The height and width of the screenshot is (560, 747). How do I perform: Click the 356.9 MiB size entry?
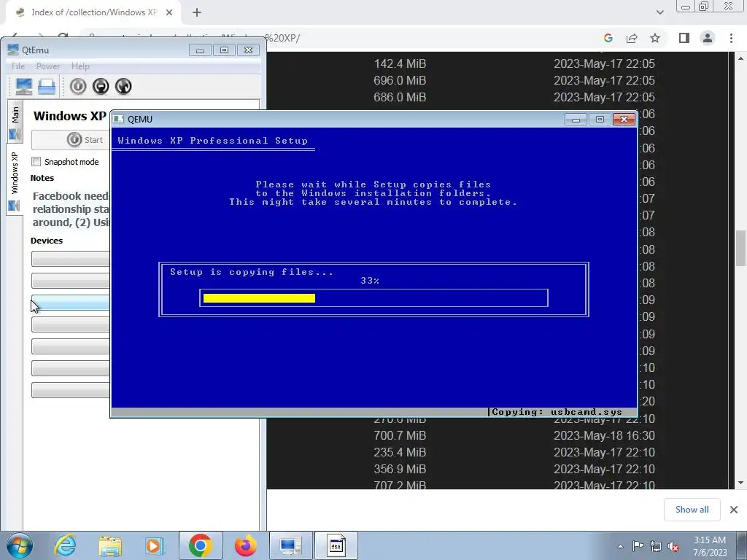click(400, 469)
